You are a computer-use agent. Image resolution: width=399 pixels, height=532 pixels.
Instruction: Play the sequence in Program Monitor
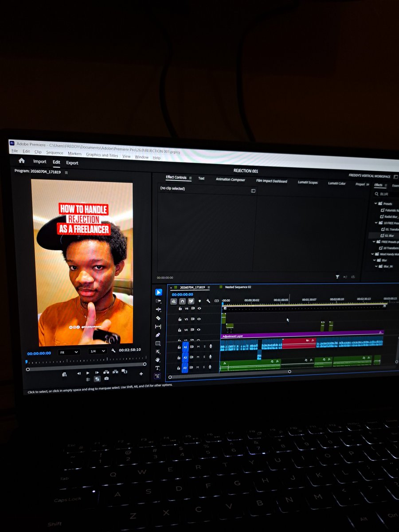pyautogui.click(x=88, y=373)
